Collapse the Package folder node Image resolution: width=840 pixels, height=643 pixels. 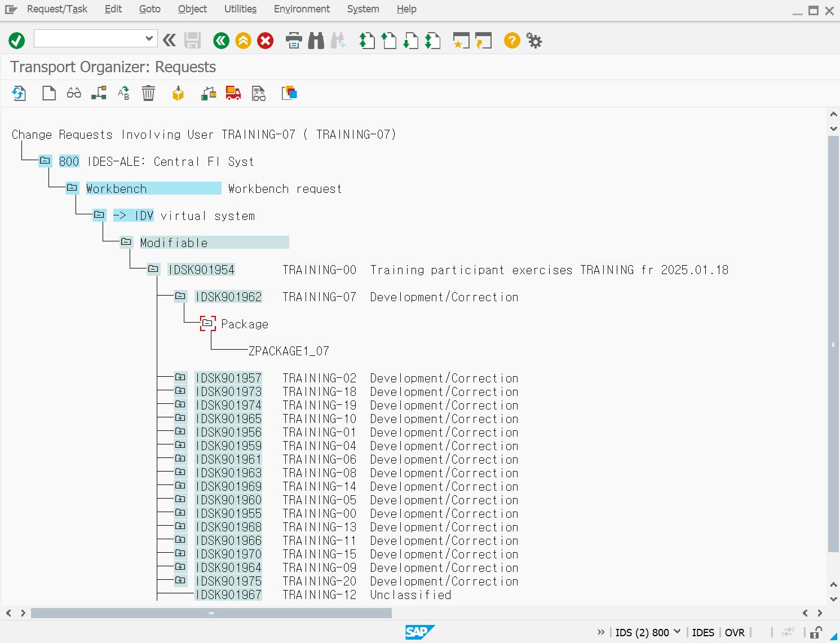(x=207, y=323)
